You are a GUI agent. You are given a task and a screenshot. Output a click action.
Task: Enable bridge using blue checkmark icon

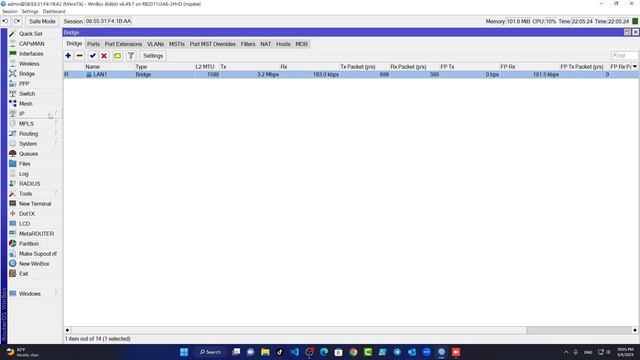click(x=93, y=56)
